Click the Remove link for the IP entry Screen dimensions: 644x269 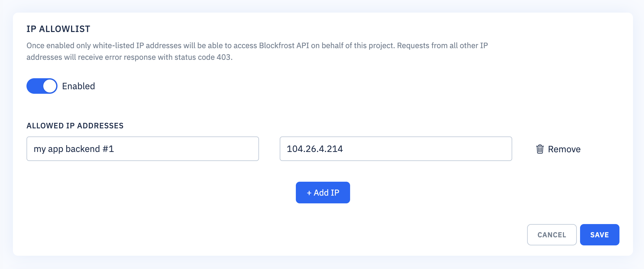(564, 149)
